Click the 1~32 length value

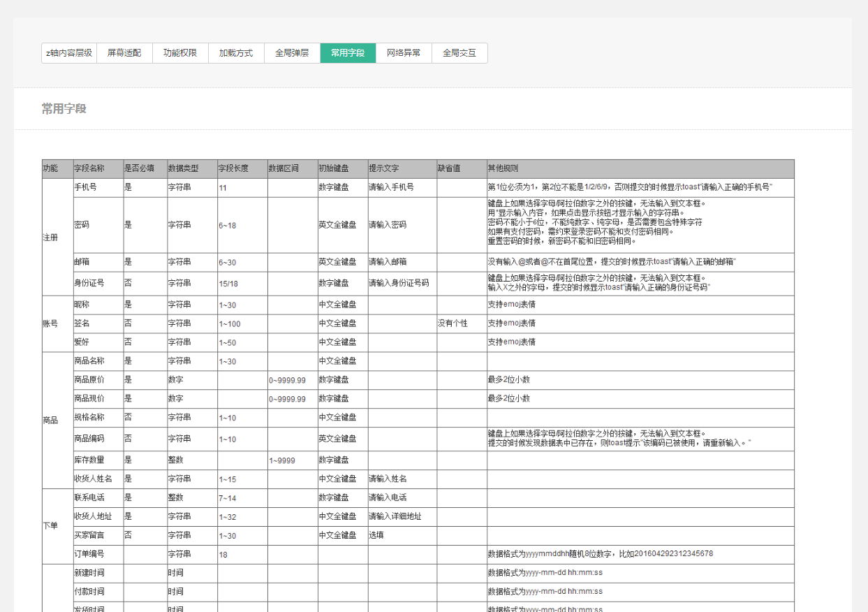pyautogui.click(x=242, y=516)
